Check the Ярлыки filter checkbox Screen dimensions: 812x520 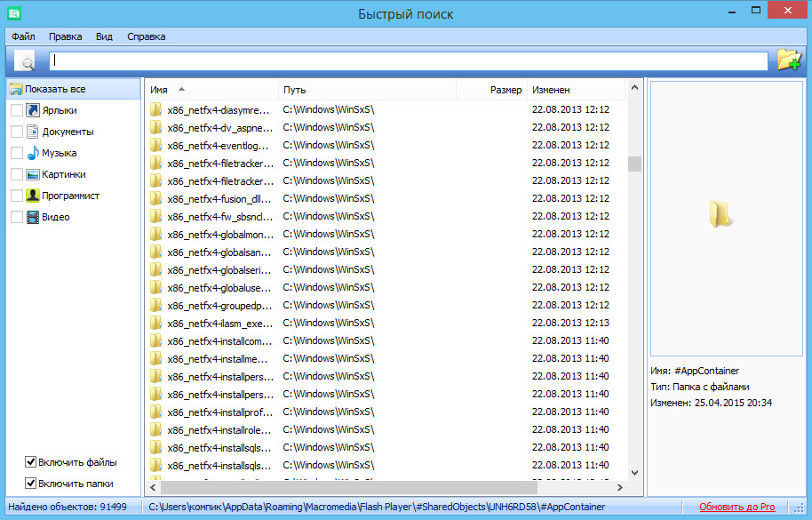[17, 110]
